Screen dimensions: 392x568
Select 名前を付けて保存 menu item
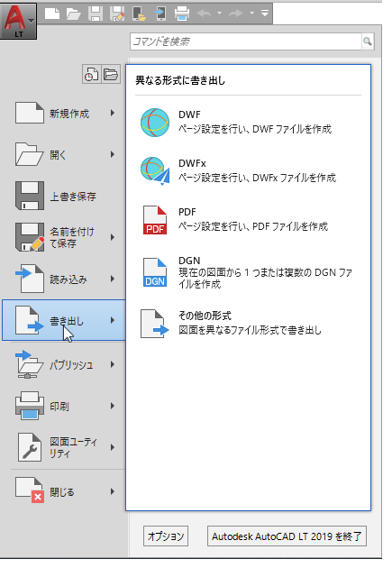pyautogui.click(x=64, y=237)
